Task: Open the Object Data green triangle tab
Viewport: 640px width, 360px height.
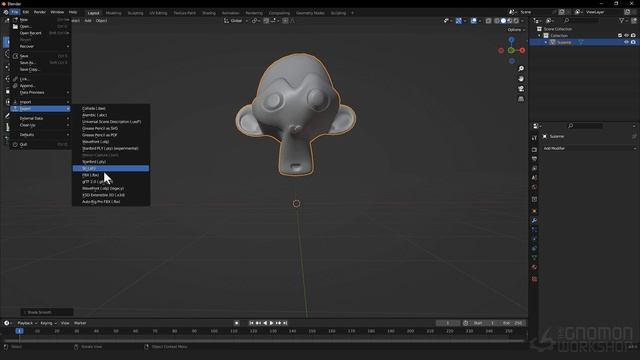Action: point(534,258)
